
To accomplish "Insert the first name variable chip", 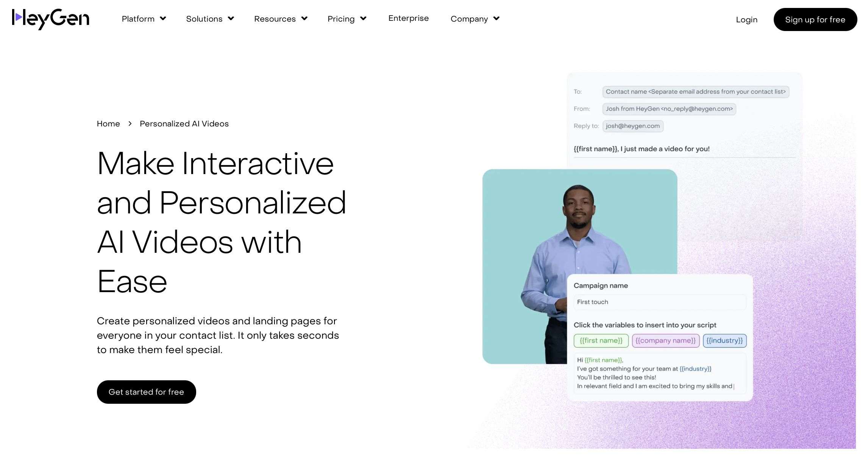I will [x=601, y=341].
